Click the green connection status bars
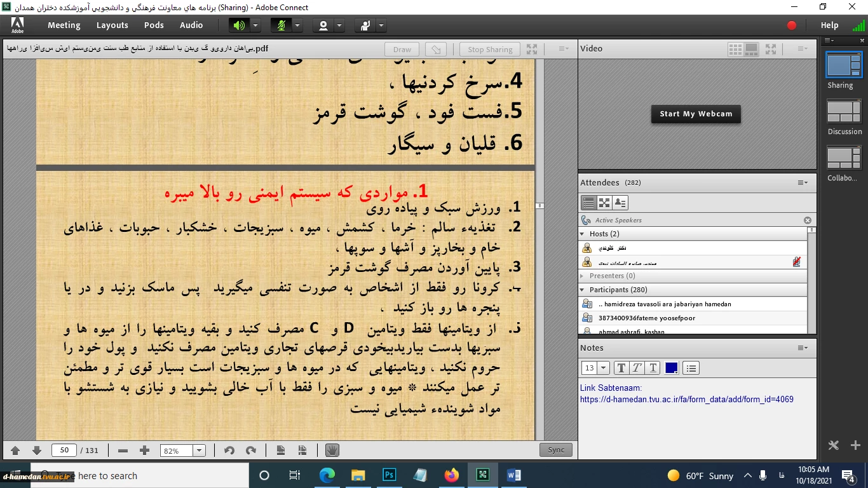 click(x=858, y=25)
